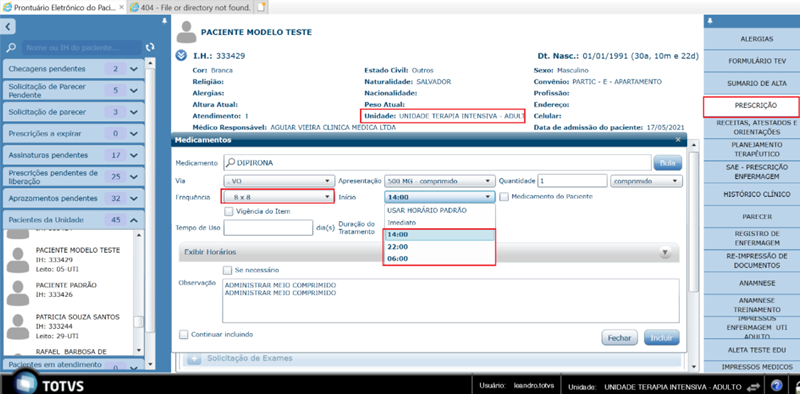Viewport: 800px width, 394px height.
Task: Enable Vigência do Item checkbox
Action: [x=229, y=211]
